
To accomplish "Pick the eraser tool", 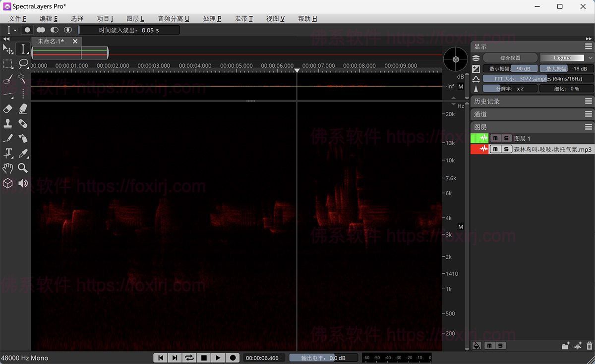I will point(7,108).
